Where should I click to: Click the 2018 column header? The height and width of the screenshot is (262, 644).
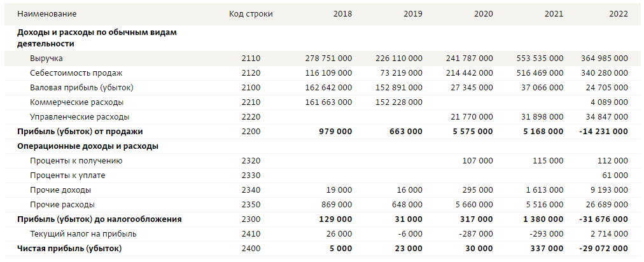tap(342, 14)
